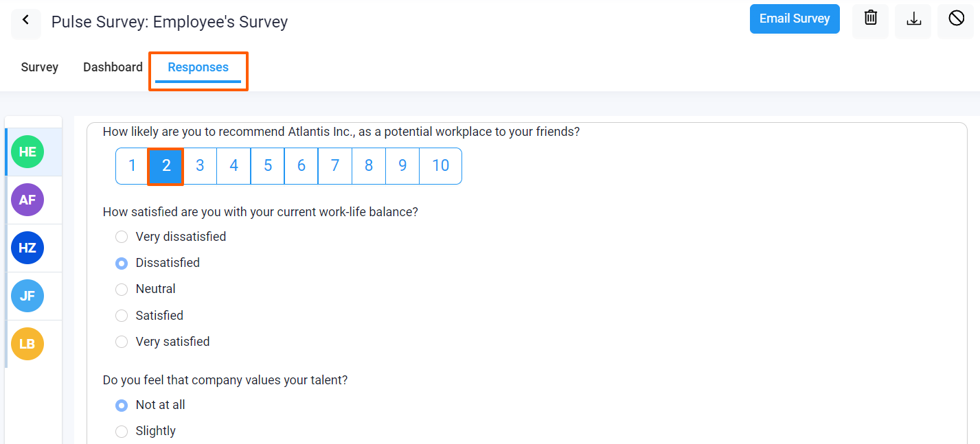Open respondent JF's submission
The image size is (980, 444).
27,296
